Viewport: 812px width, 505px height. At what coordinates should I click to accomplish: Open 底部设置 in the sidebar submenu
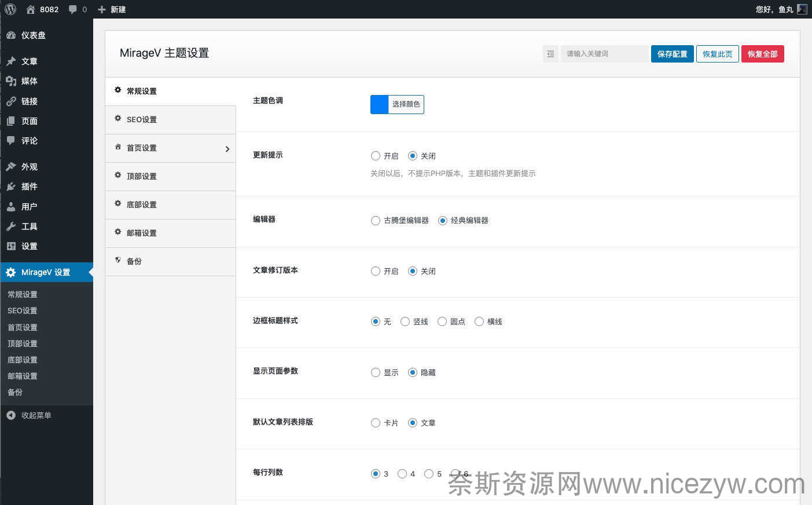coord(23,360)
